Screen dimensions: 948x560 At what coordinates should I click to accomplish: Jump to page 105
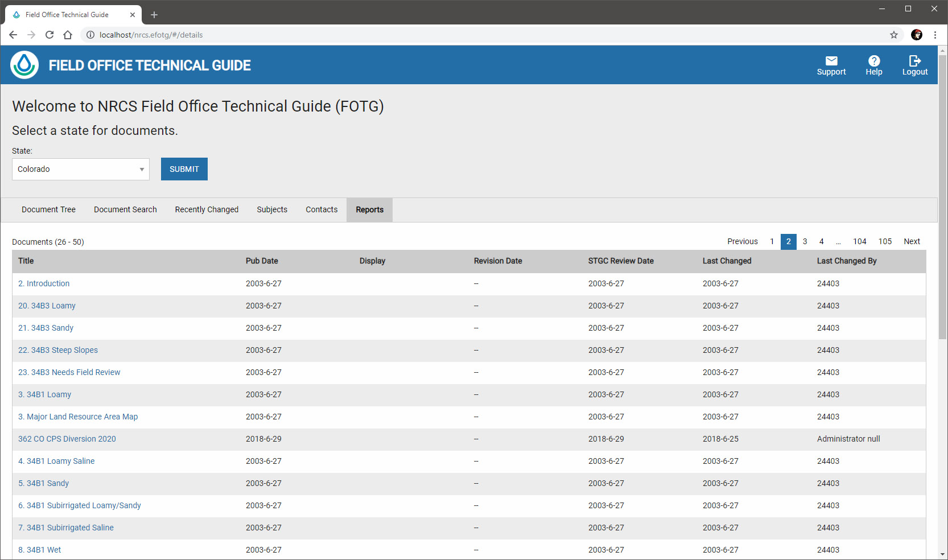pos(885,241)
